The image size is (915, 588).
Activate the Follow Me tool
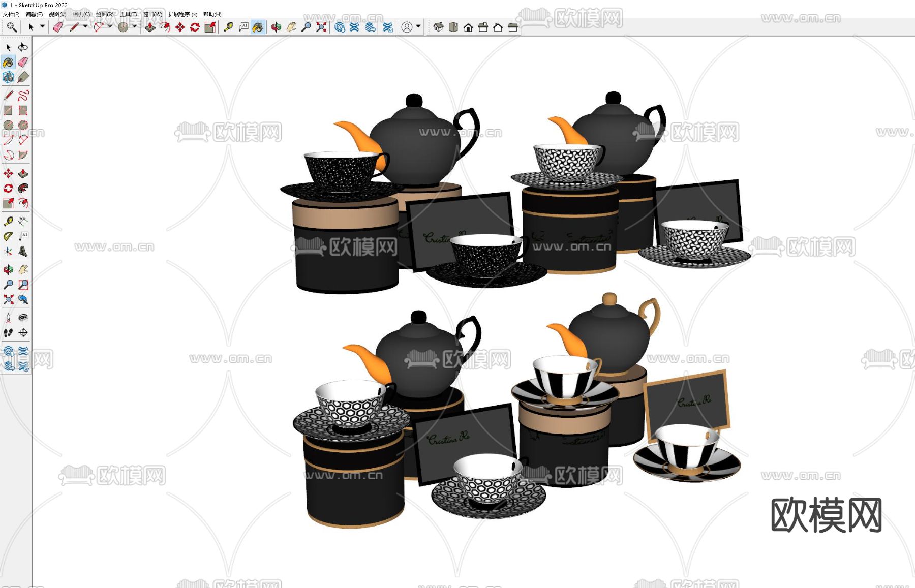pyautogui.click(x=23, y=189)
